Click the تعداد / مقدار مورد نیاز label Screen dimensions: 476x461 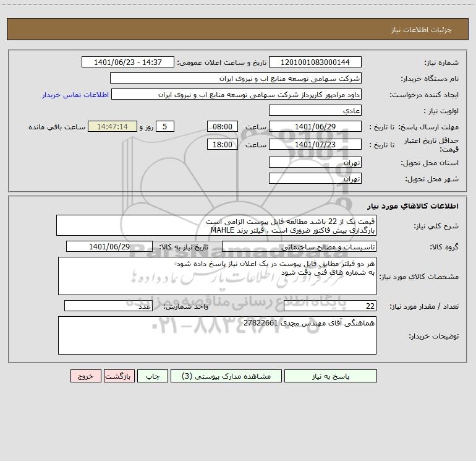coord(424,306)
